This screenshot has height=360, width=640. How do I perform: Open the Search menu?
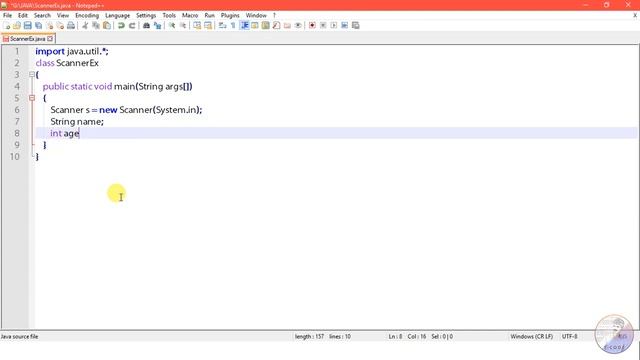point(42,15)
